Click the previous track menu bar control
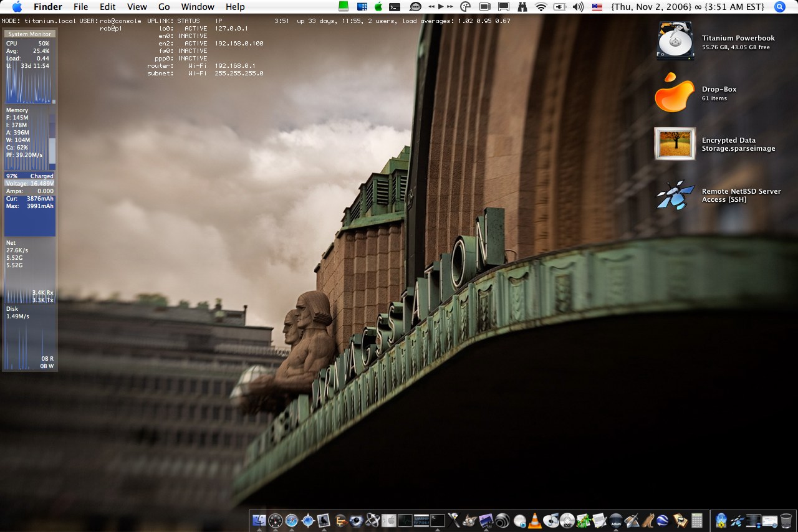This screenshot has width=798, height=532. [431, 6]
